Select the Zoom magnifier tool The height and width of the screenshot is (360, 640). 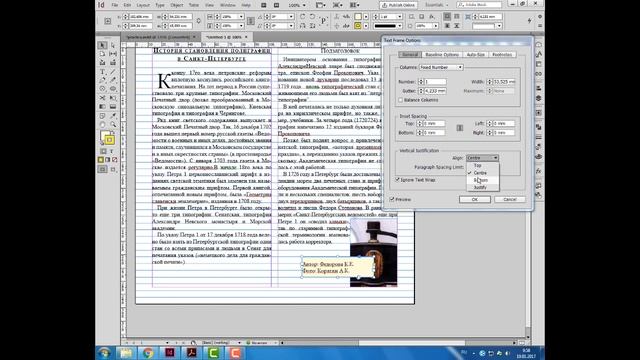[x=113, y=124]
